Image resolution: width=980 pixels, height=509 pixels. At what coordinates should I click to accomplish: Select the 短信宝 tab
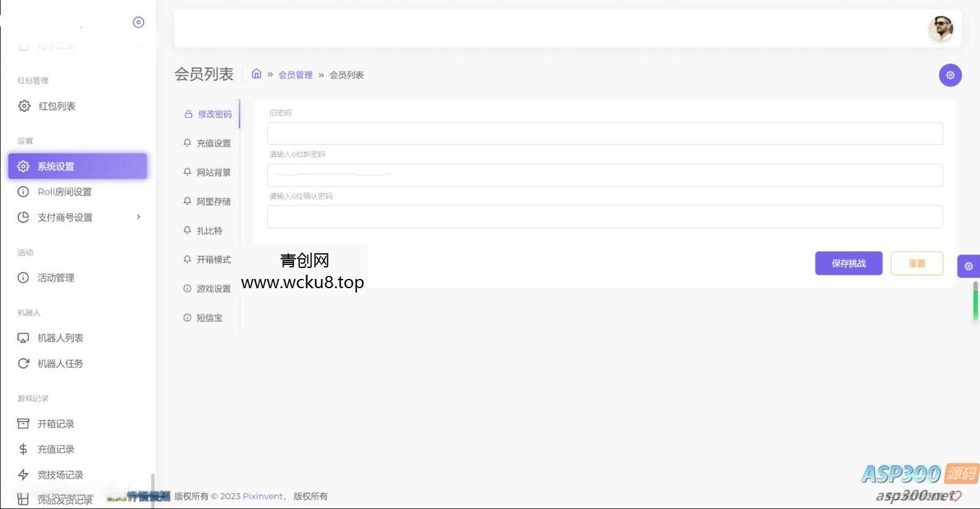pos(208,318)
